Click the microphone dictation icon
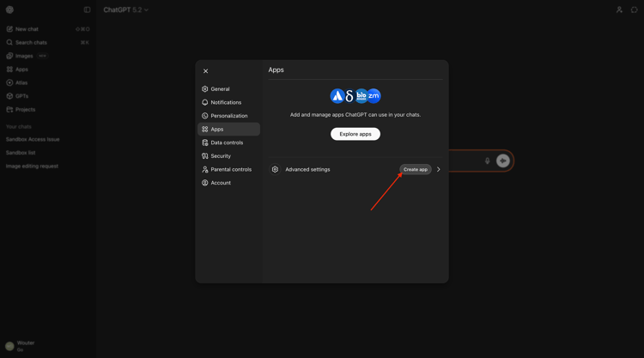644x358 pixels. pyautogui.click(x=487, y=161)
